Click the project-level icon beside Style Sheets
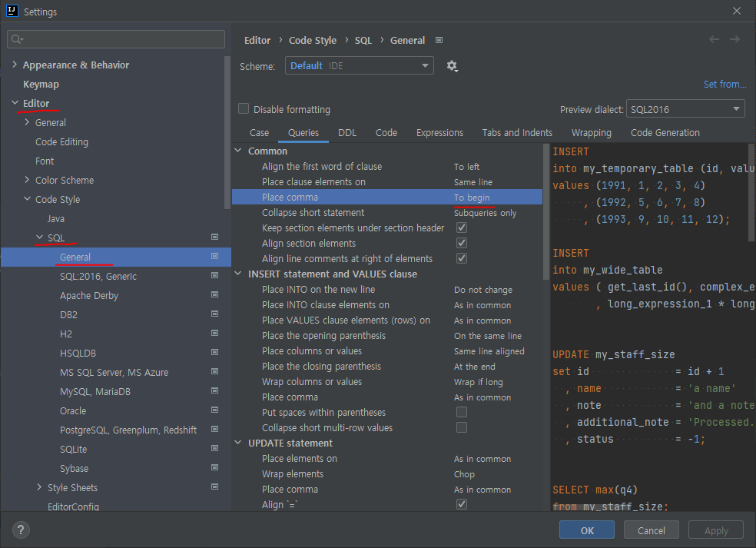The height and width of the screenshot is (548, 756). [214, 487]
